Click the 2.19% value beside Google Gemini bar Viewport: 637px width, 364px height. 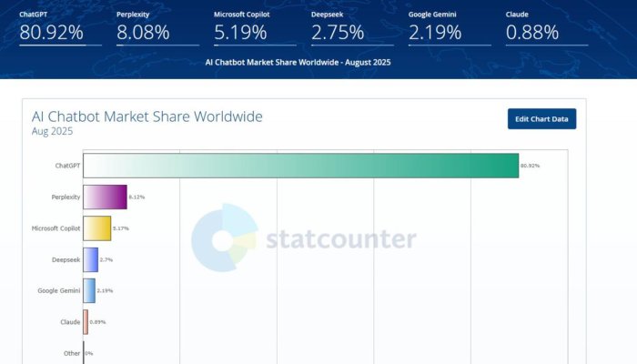pyautogui.click(x=105, y=291)
